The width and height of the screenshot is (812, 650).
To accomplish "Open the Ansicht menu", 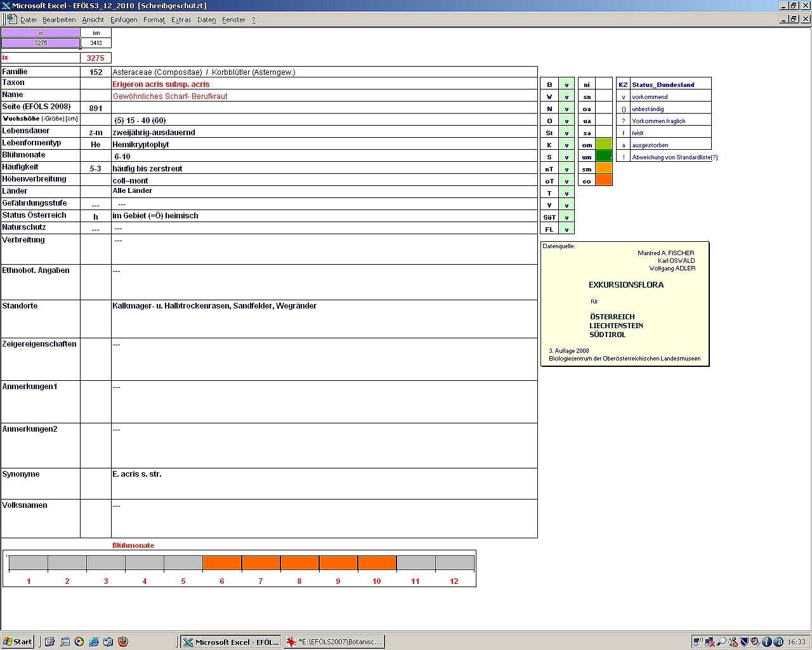I will (x=93, y=20).
